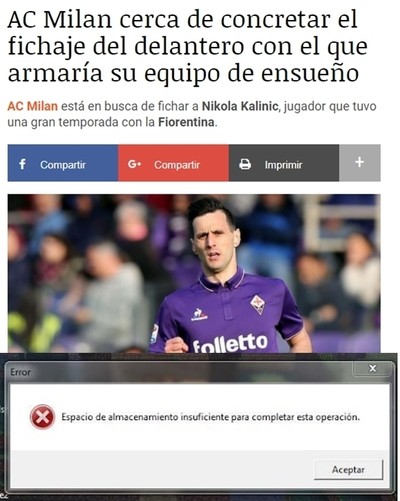Open the article headline about AC Milan
Viewport: 400px width, 501px height.
[187, 46]
